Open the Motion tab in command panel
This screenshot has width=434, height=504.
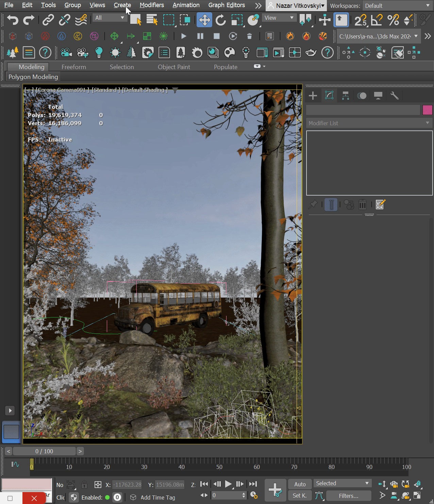362,96
